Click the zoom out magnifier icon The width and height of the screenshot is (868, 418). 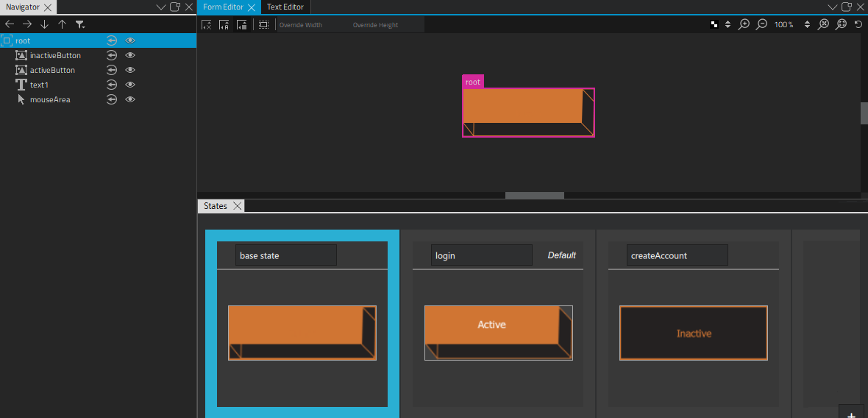pyautogui.click(x=762, y=24)
